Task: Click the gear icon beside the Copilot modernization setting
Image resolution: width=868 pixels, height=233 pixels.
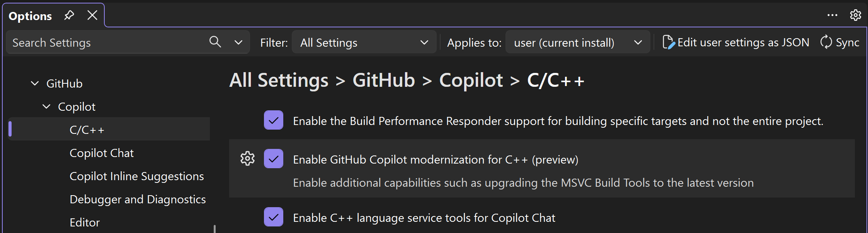Action: click(x=247, y=159)
